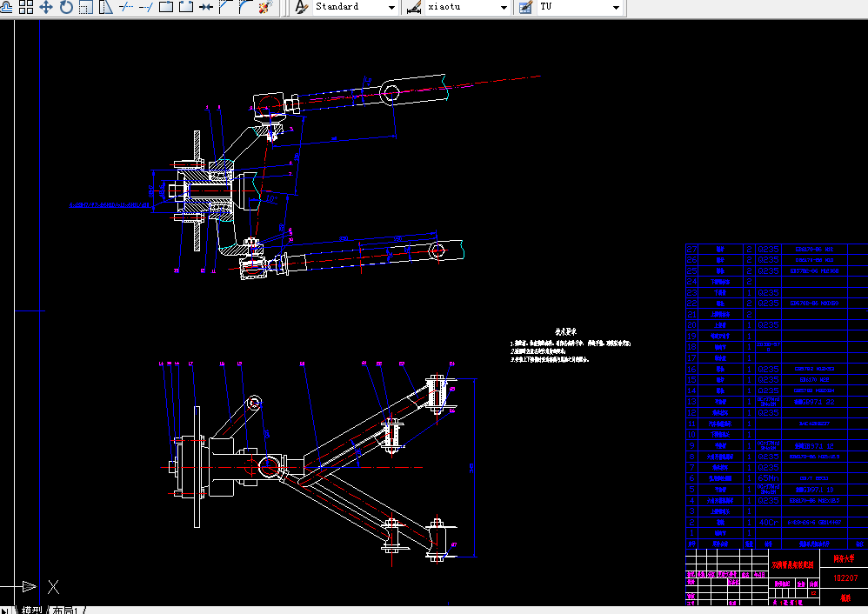This screenshot has width=868, height=614.
Task: Select the Rotate tool
Action: tap(66, 7)
